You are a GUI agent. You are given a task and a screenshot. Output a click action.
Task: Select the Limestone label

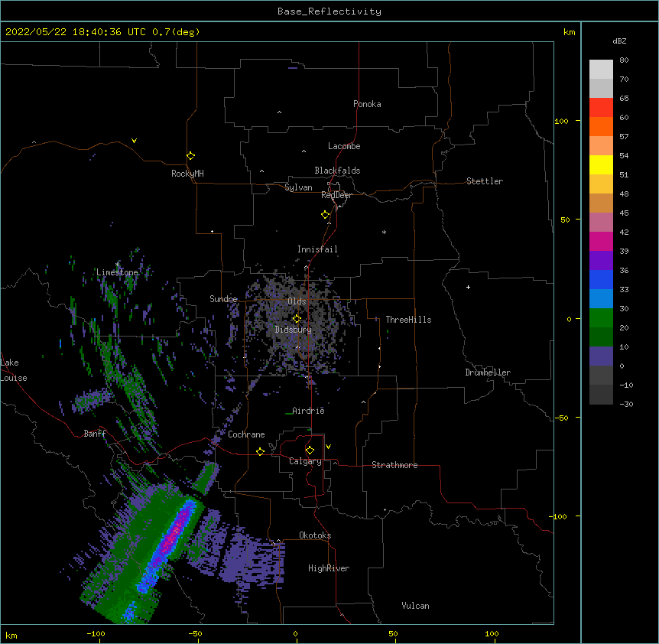pyautogui.click(x=117, y=272)
